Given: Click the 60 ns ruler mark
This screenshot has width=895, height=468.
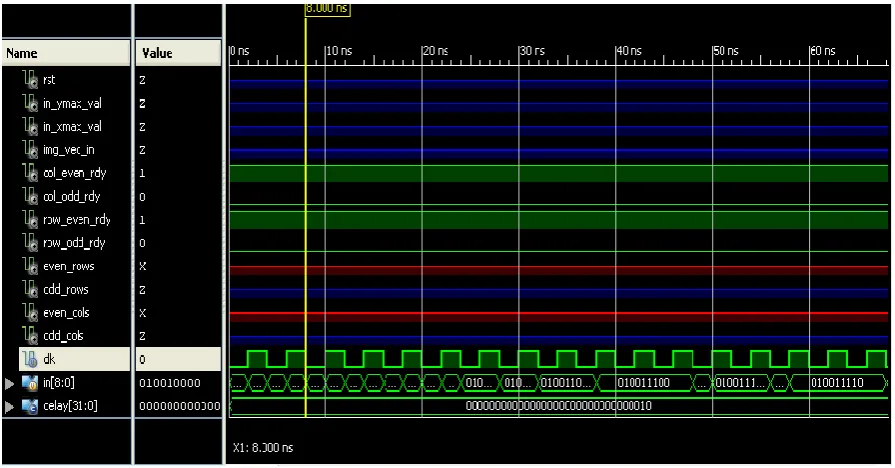Looking at the screenshot, I should click(823, 51).
